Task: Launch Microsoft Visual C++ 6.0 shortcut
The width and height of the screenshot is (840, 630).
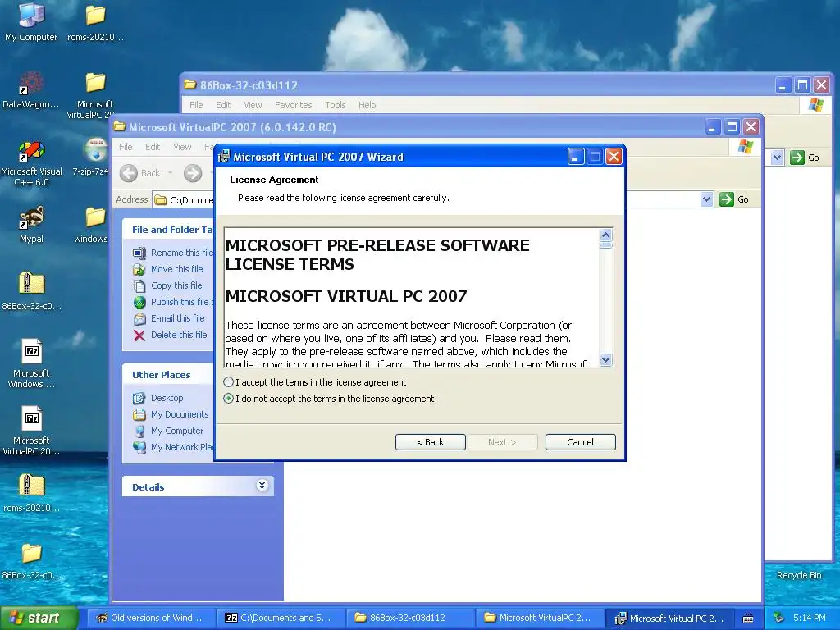Action: click(x=31, y=163)
